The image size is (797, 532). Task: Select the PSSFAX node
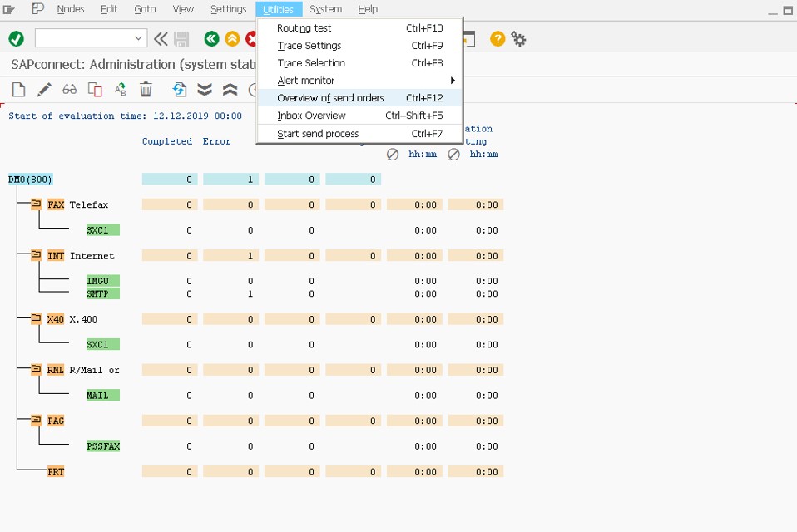(102, 446)
